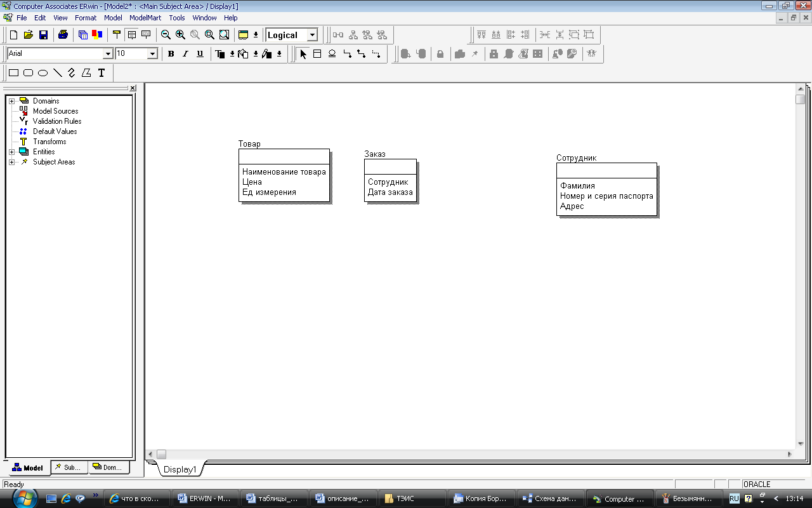Open the Logical model type dropdown
812x508 pixels.
312,36
